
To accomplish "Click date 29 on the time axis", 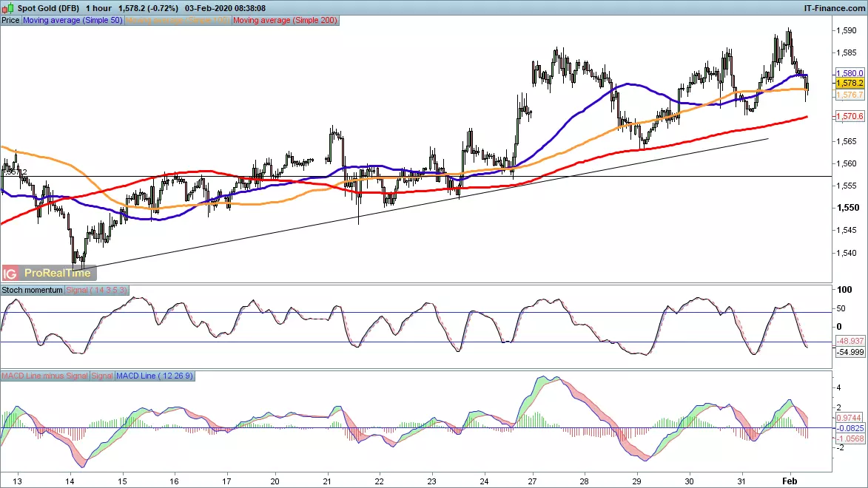I will coord(636,481).
